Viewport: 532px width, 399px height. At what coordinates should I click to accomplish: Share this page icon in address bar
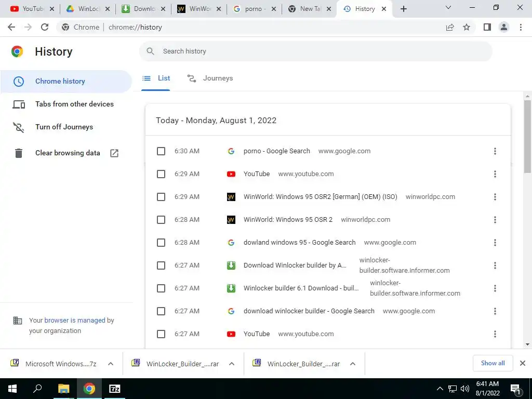pos(450,27)
